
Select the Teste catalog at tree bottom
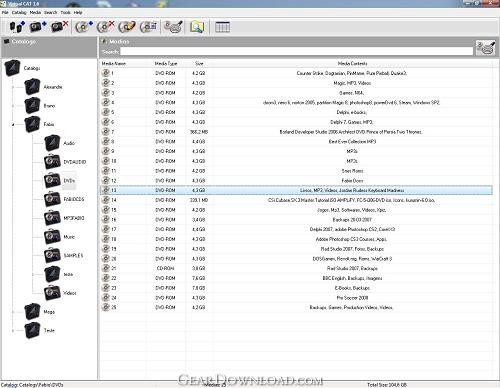(x=49, y=330)
